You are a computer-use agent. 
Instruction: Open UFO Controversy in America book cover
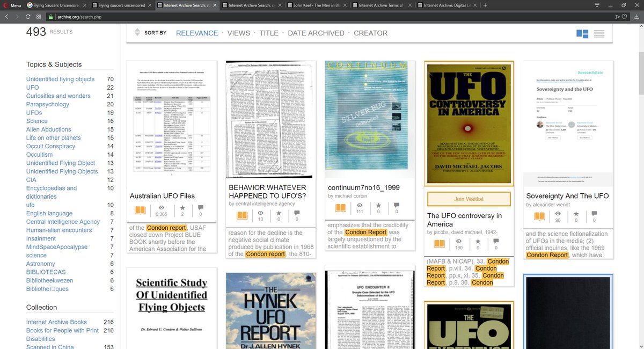(x=469, y=123)
